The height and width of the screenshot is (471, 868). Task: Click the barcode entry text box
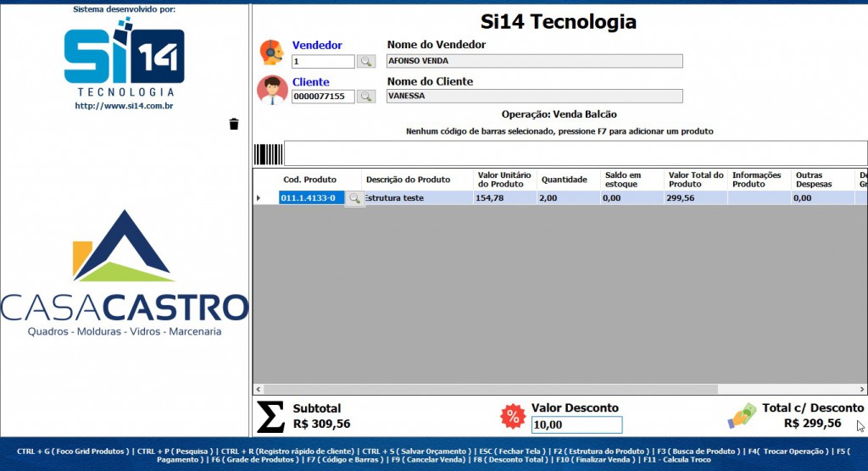pos(575,153)
